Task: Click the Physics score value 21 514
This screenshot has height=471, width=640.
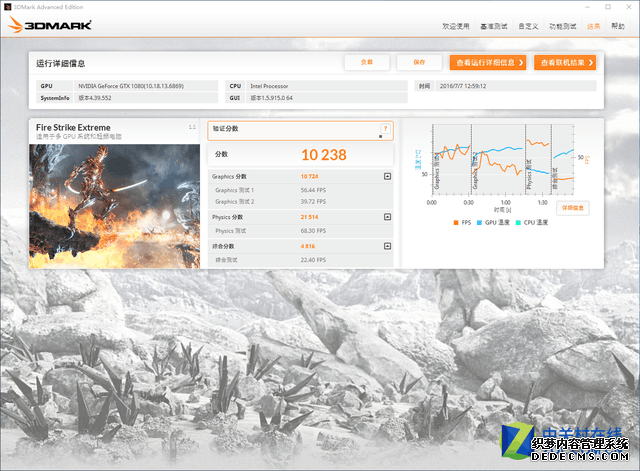Action: coord(309,217)
